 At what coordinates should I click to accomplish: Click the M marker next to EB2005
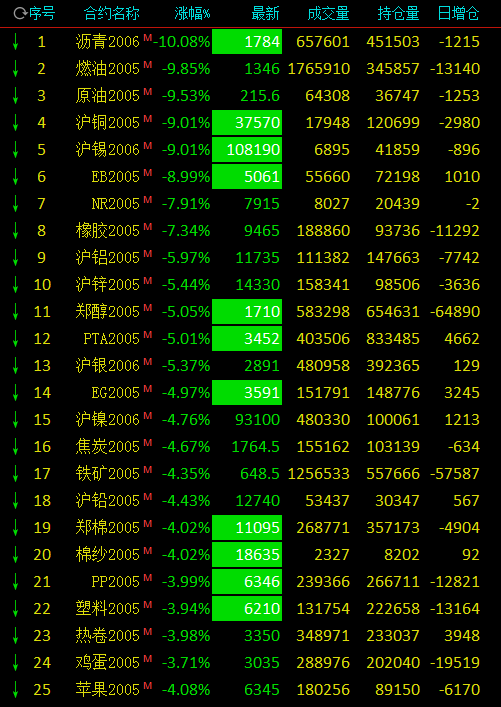pos(147,173)
